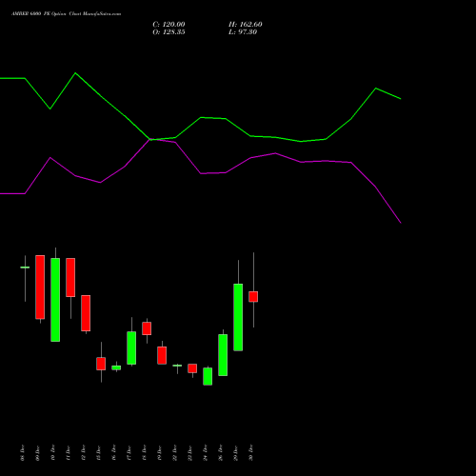This screenshot has width=476, height=476.
Task: Click the red candle for 11 Dec
Action: pos(70,278)
